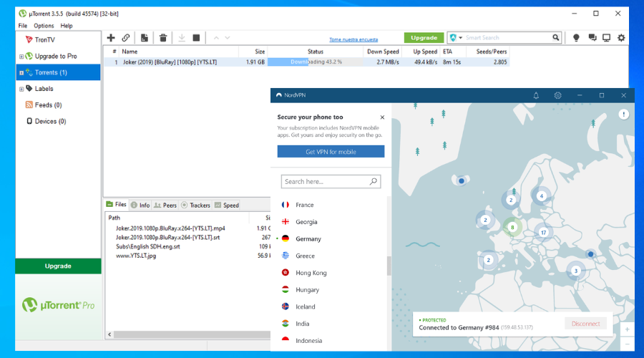
Task: Open the Help menu
Action: click(x=67, y=26)
